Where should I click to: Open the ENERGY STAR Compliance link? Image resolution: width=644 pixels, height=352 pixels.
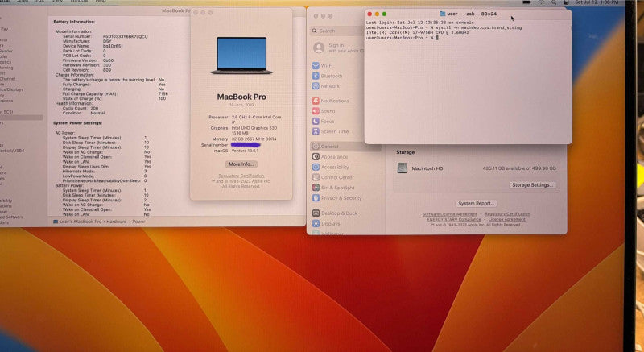coord(454,219)
